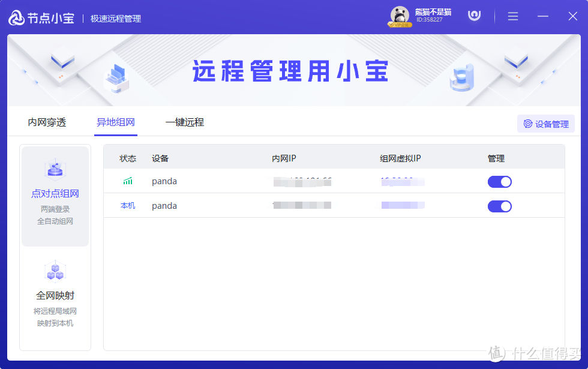Image resolution: width=588 pixels, height=369 pixels.
Task: Disable the panda device management toggle
Action: [499, 181]
